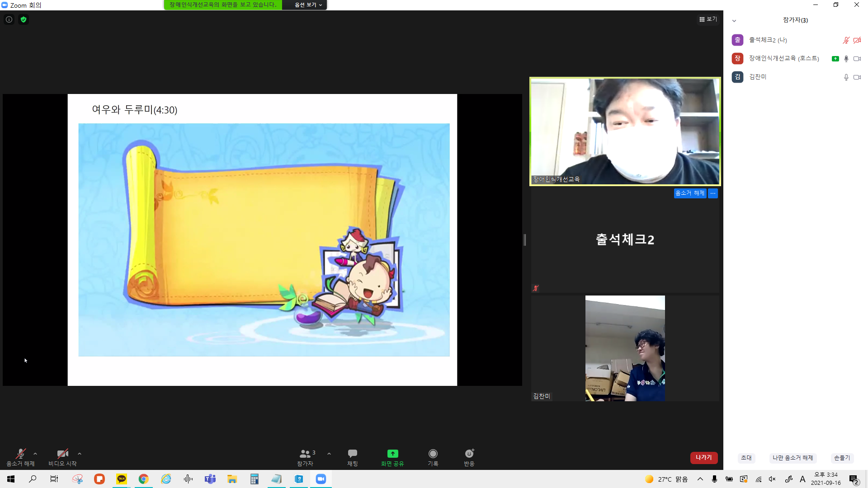This screenshot has width=868, height=488.
Task: Select 김찬미 in participants list
Action: pyautogui.click(x=796, y=77)
